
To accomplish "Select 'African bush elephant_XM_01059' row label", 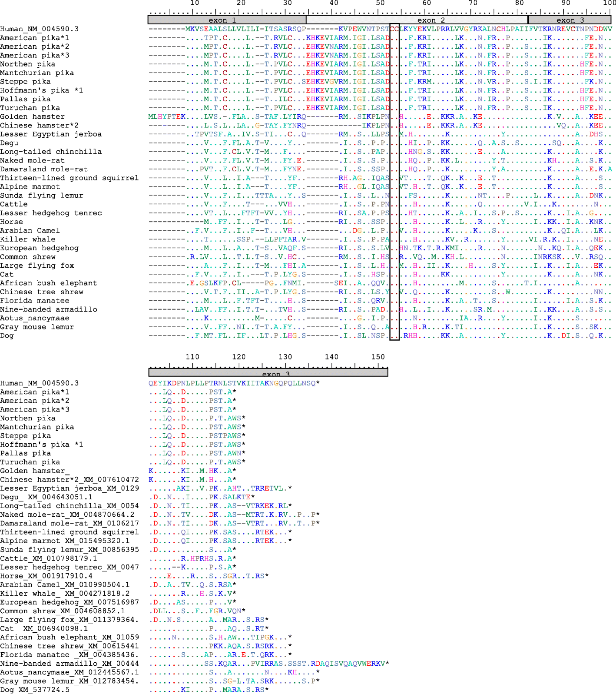I will point(70,637).
